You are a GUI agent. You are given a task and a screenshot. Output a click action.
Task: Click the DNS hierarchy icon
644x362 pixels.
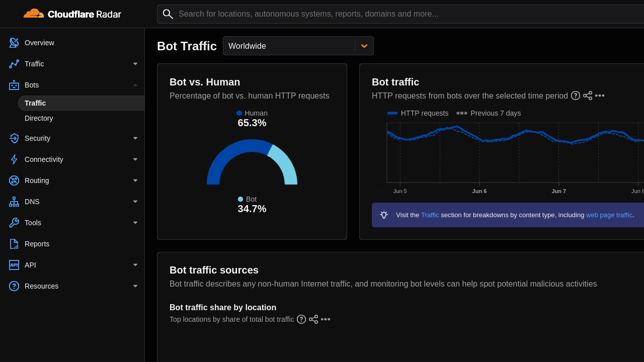14,202
